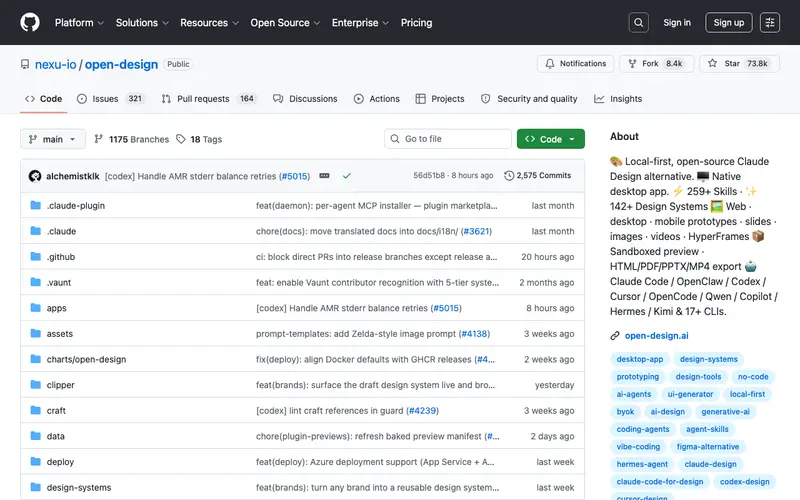Click the folder icon beside charts/open-design

point(36,359)
